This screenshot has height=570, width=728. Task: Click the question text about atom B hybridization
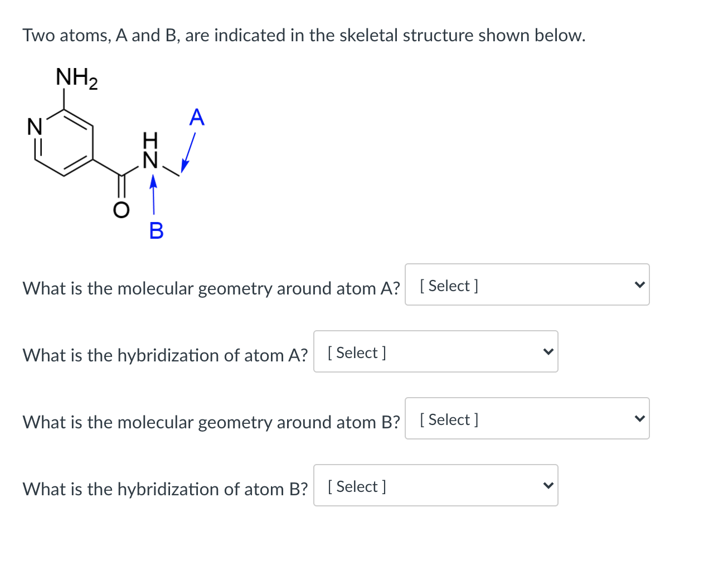pos(165,489)
